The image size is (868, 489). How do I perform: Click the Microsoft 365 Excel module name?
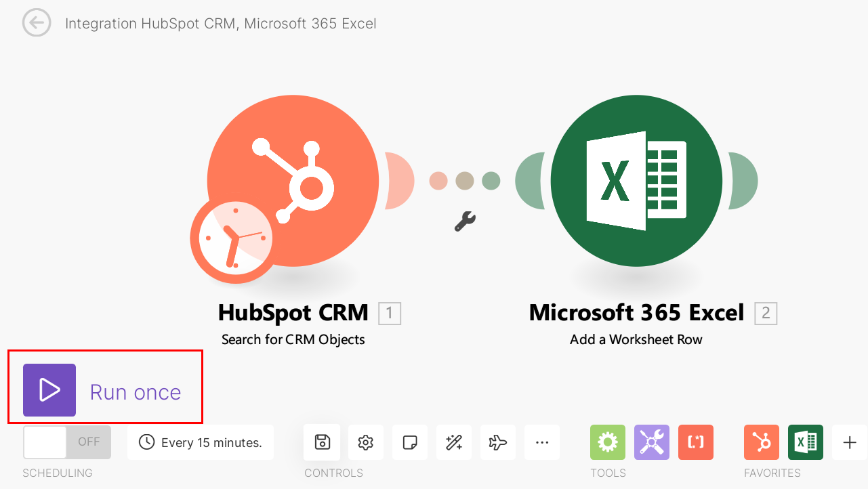pos(637,312)
